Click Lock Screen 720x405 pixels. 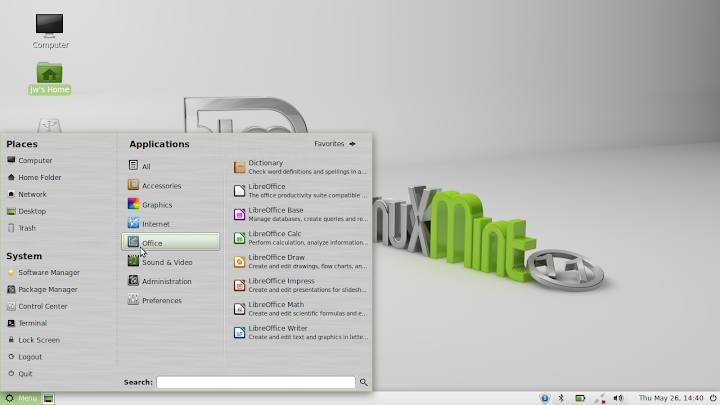[x=34, y=340]
